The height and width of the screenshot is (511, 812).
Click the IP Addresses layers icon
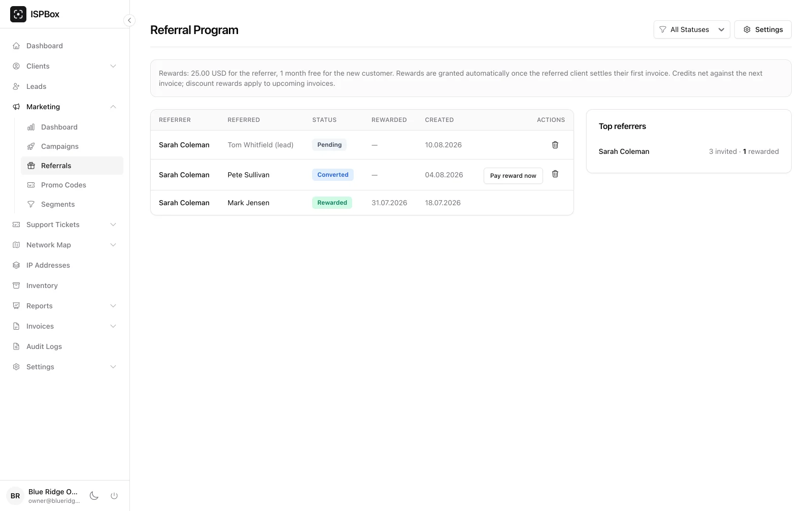(x=16, y=265)
